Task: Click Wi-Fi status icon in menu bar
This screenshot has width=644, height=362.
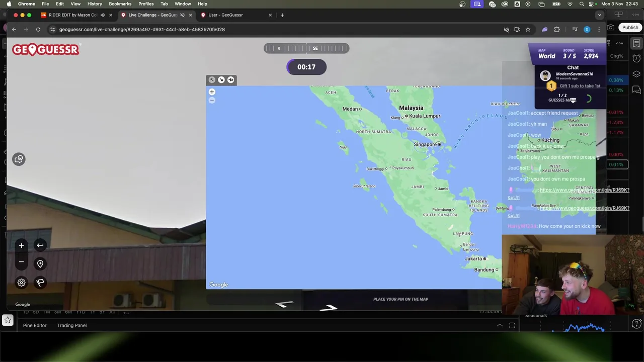Action: [x=570, y=4]
